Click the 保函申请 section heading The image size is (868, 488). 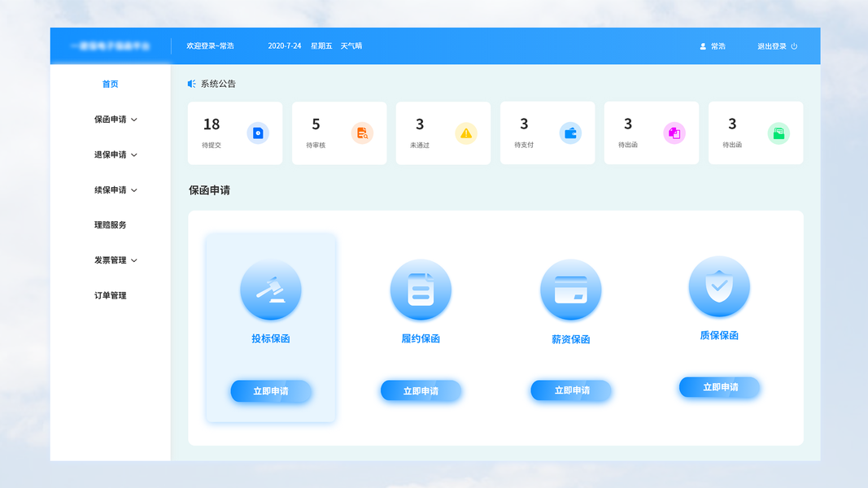[209, 190]
